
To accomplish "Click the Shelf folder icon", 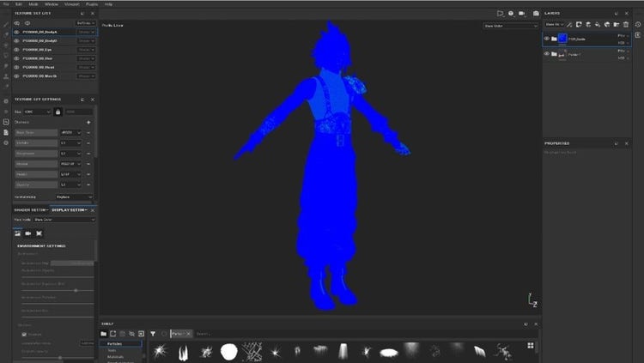I will pyautogui.click(x=104, y=334).
